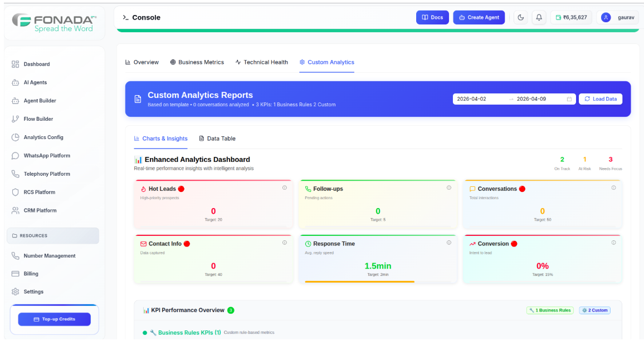Click the 2 Custom badge
Screen dimensions: 644x341
point(595,310)
